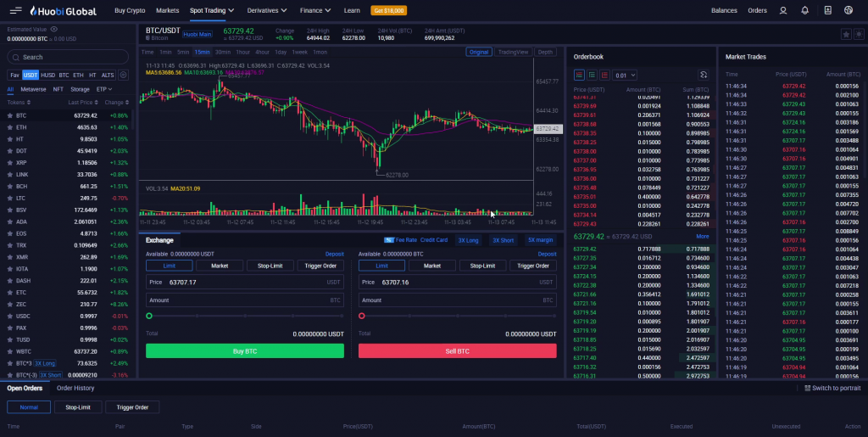Favorite the ETH token row star
This screenshot has width=868, height=437.
coord(9,127)
